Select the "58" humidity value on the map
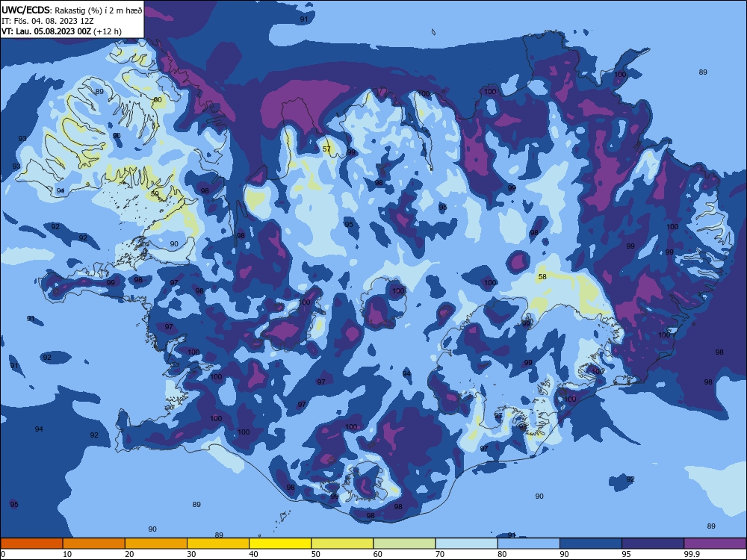Viewport: 747px width, 560px height. coord(542,277)
